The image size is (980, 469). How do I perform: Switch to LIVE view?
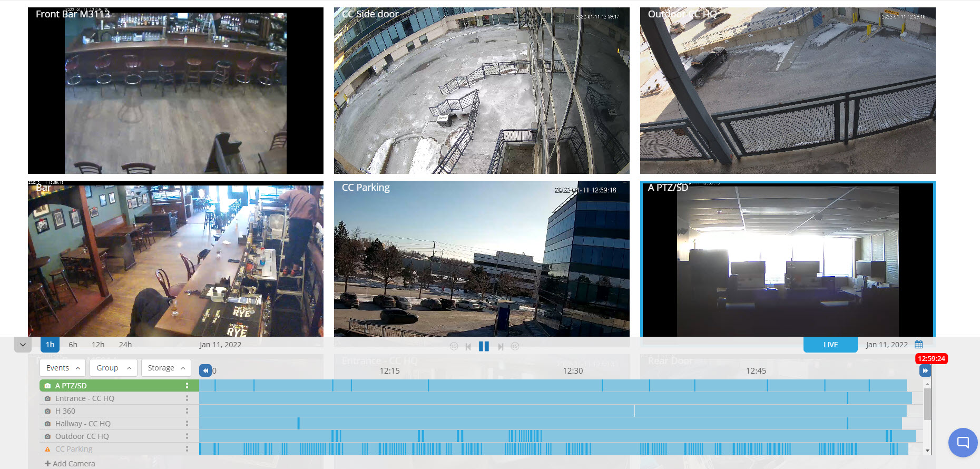830,345
